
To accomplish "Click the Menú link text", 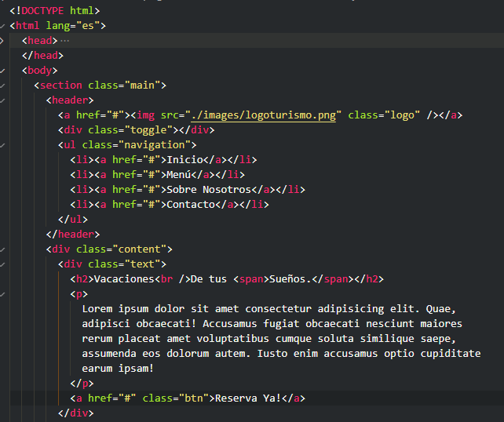I will coord(179,175).
